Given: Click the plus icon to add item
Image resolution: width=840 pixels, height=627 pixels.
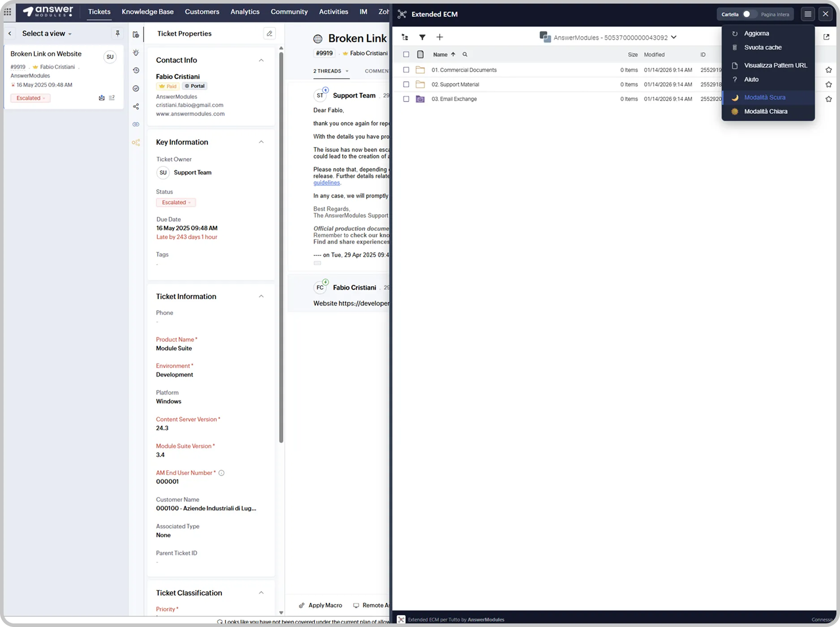Looking at the screenshot, I should point(439,38).
